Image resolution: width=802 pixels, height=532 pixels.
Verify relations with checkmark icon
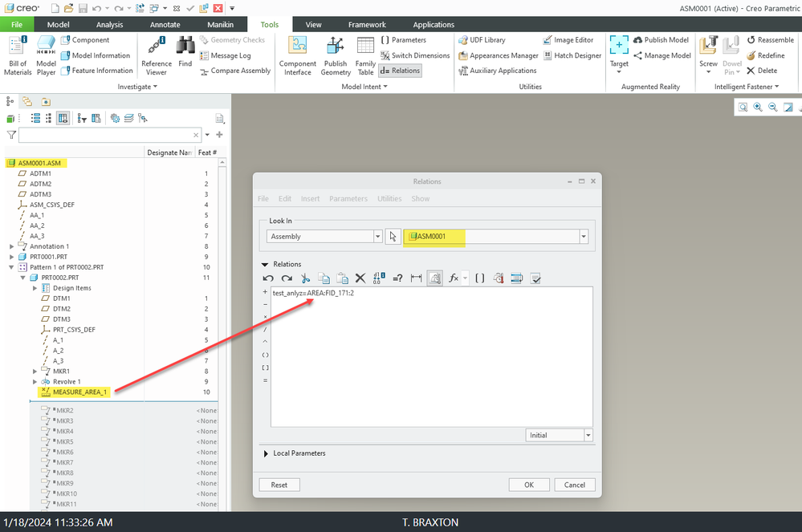coord(535,278)
